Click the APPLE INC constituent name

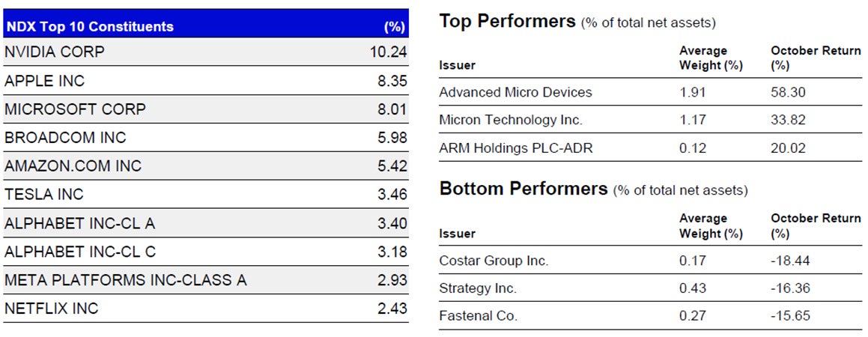[45, 81]
